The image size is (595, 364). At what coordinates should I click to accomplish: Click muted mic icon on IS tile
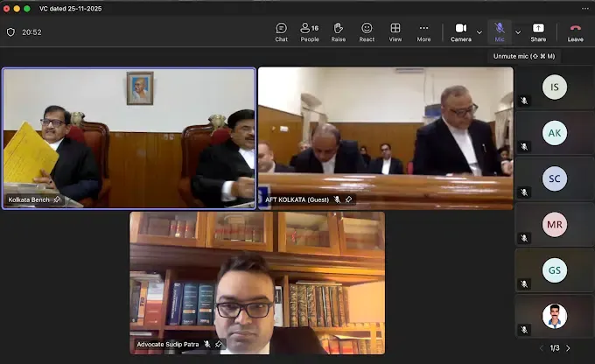pos(524,101)
